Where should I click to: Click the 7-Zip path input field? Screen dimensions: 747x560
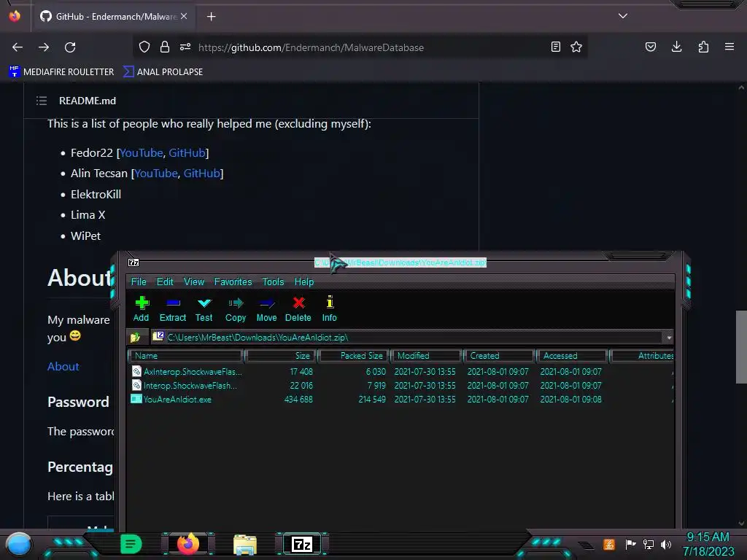[407, 337]
